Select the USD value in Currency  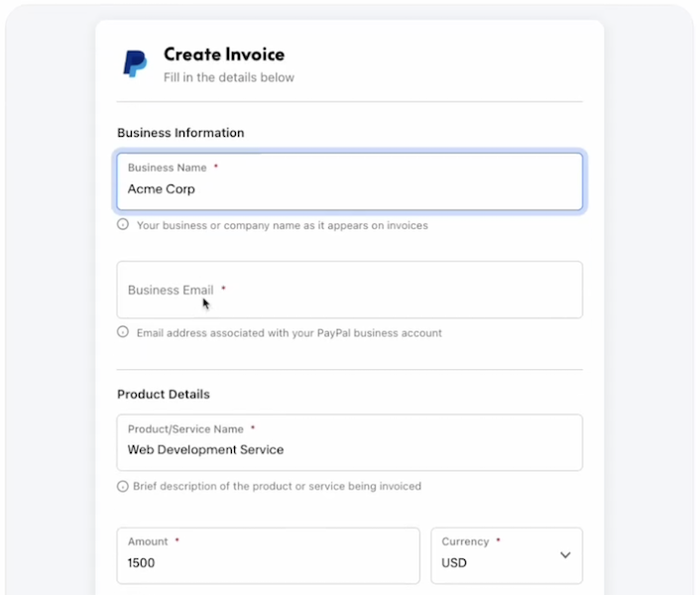454,562
